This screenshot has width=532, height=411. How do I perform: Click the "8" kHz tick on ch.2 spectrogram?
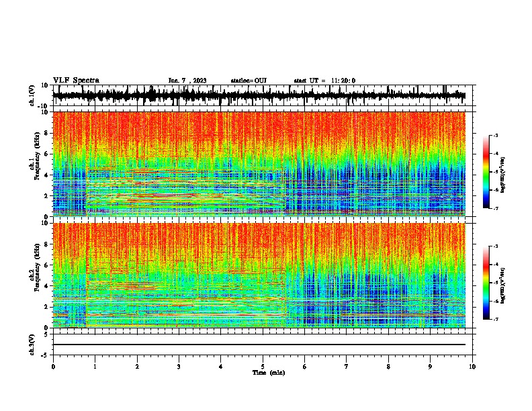(46, 244)
